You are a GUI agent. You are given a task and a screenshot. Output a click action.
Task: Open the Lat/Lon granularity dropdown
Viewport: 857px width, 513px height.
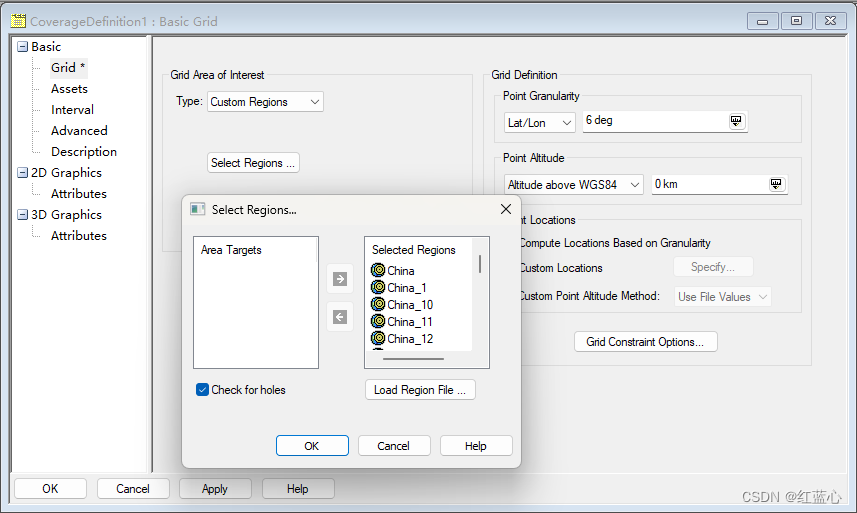point(539,122)
